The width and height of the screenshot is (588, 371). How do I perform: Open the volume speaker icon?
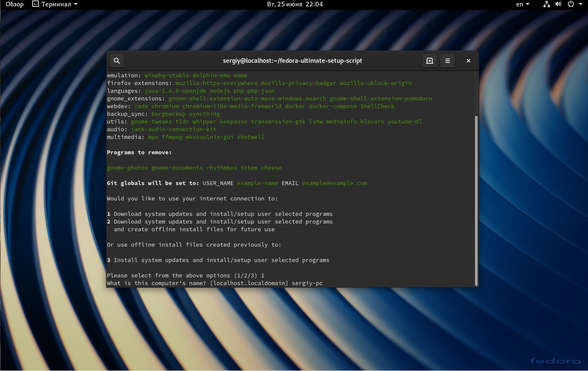pos(558,4)
